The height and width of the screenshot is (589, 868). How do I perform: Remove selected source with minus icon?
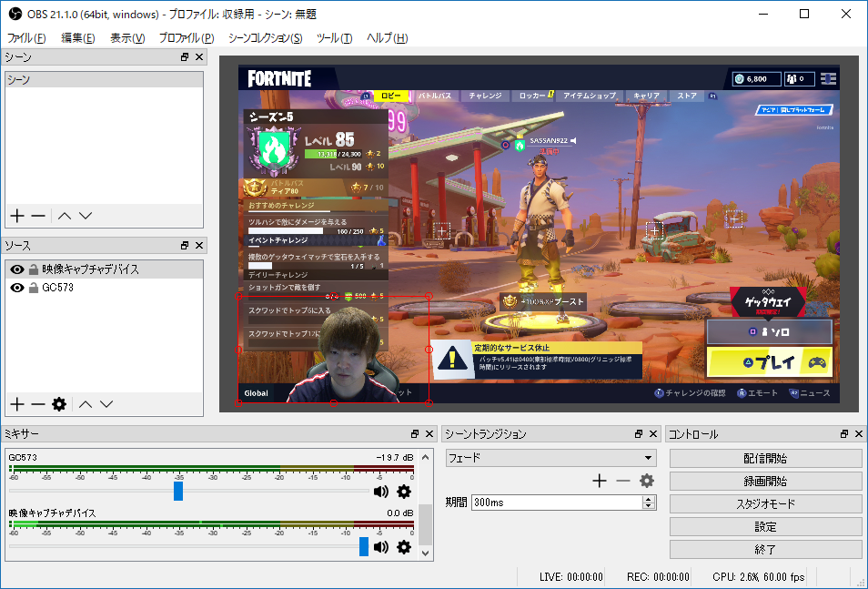pyautogui.click(x=38, y=404)
